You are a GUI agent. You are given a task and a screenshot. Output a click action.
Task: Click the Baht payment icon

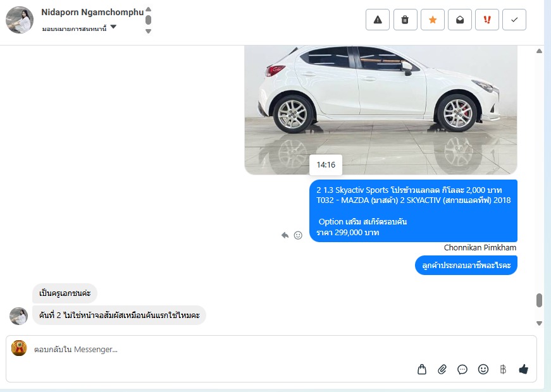(x=503, y=369)
